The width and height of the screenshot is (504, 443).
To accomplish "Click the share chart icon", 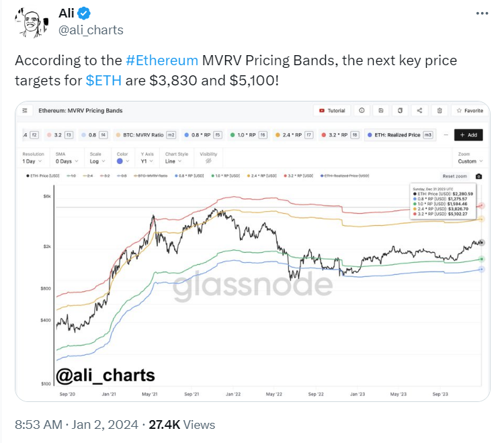I will [x=419, y=110].
